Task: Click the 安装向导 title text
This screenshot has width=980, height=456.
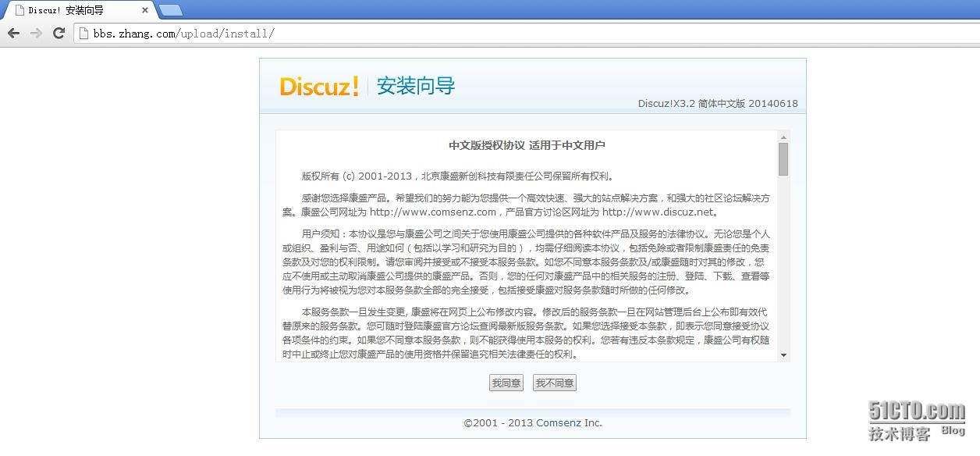Action: pyautogui.click(x=416, y=86)
